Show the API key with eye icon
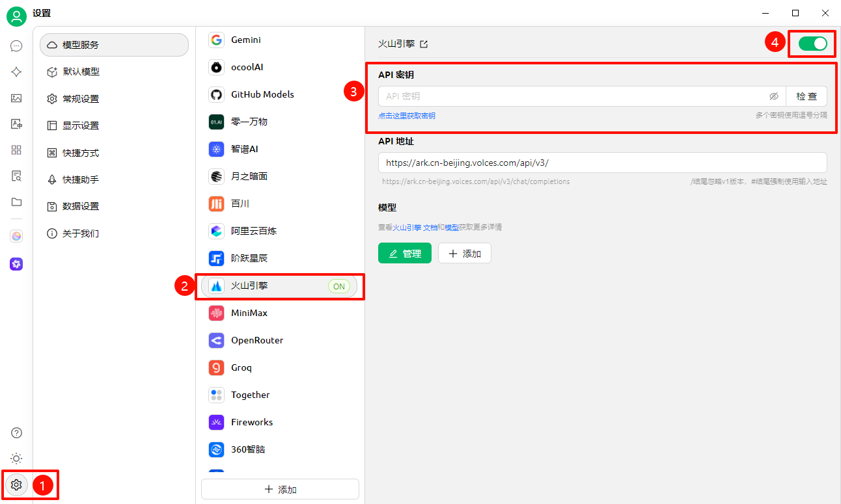This screenshot has width=841, height=504. point(773,96)
